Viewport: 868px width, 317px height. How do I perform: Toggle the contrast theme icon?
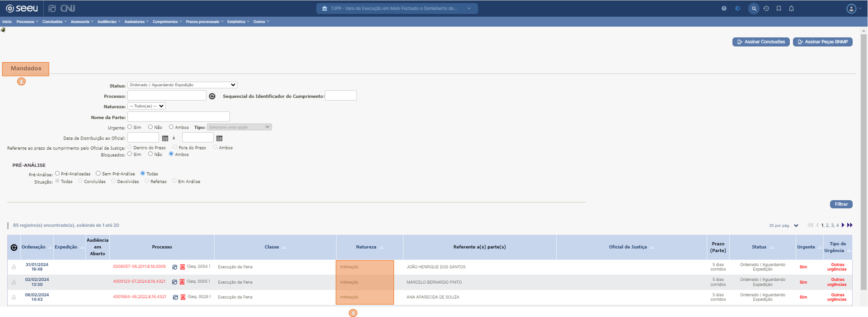738,8
